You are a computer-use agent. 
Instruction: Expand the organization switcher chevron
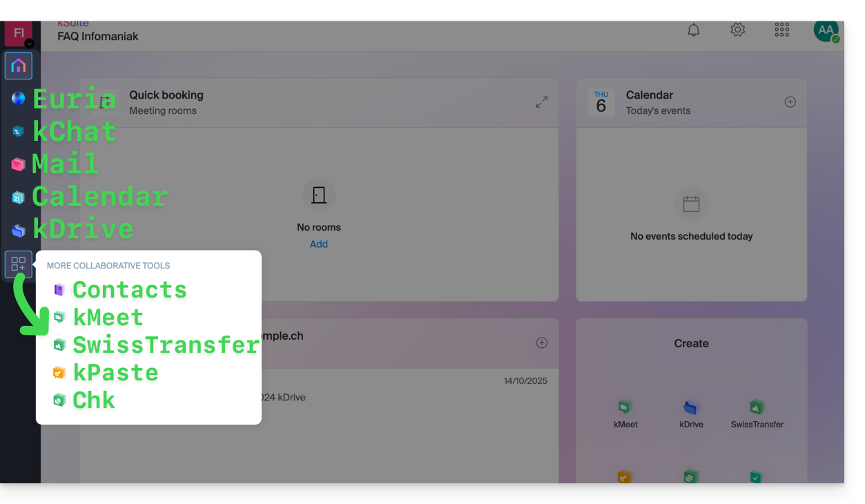click(29, 43)
